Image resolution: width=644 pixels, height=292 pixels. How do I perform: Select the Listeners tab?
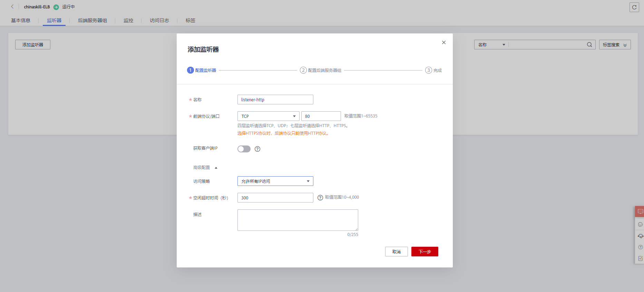pos(54,20)
